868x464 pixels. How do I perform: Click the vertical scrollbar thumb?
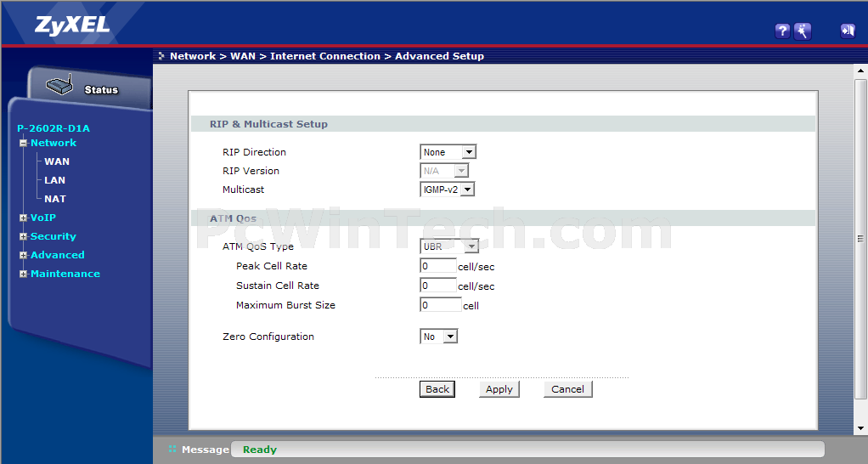click(860, 239)
